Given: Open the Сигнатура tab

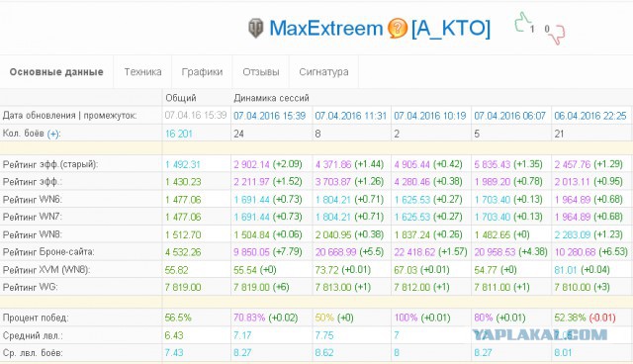Looking at the screenshot, I should (323, 72).
